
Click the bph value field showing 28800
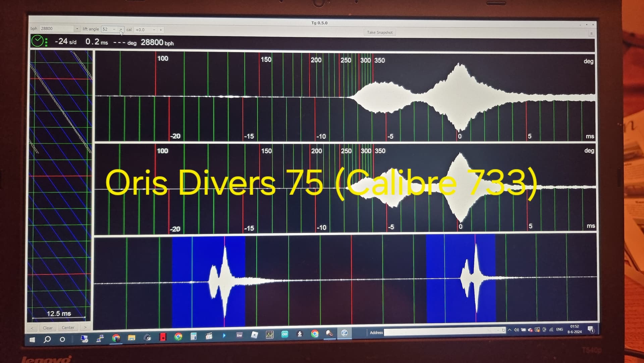click(x=57, y=29)
